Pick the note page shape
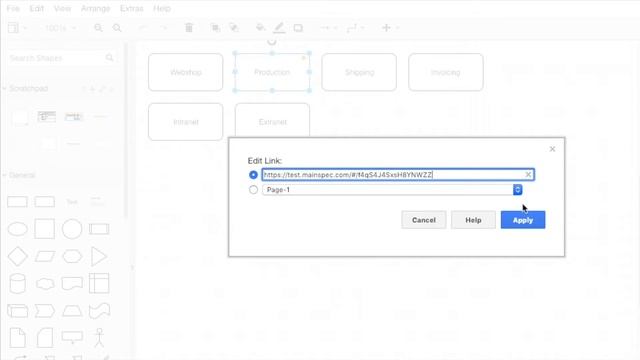 pyautogui.click(x=18, y=338)
